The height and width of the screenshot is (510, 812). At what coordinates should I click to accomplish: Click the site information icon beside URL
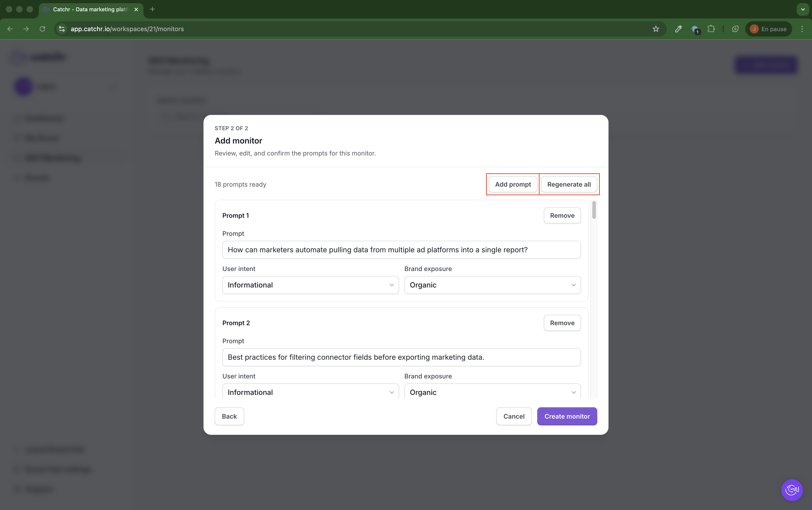62,29
